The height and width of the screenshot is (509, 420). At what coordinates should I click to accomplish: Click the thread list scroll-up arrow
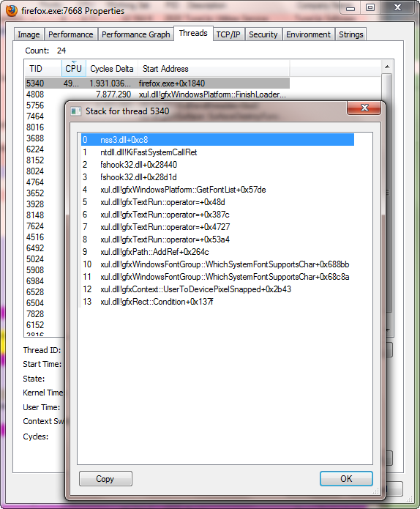click(x=387, y=67)
